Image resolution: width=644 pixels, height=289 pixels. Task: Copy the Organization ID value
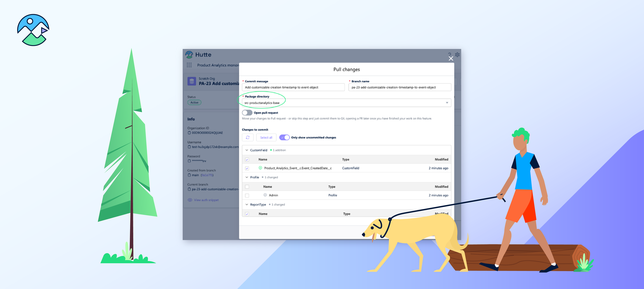(189, 133)
